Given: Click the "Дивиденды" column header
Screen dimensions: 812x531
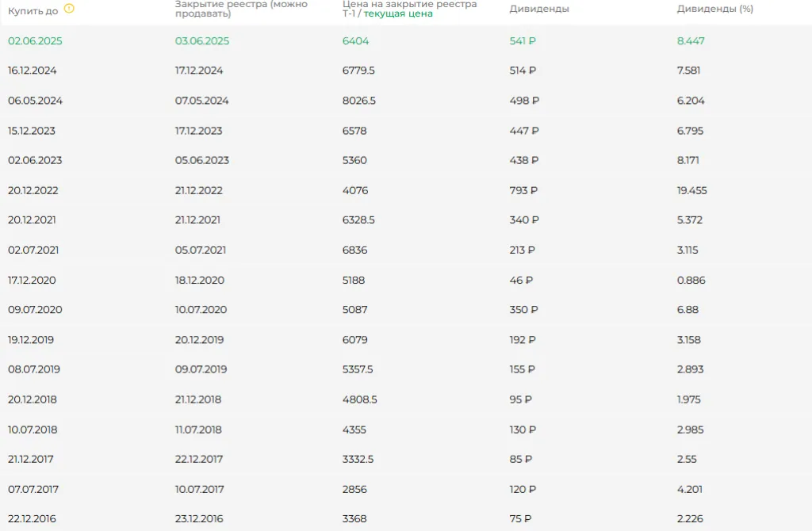Looking at the screenshot, I should point(539,10).
